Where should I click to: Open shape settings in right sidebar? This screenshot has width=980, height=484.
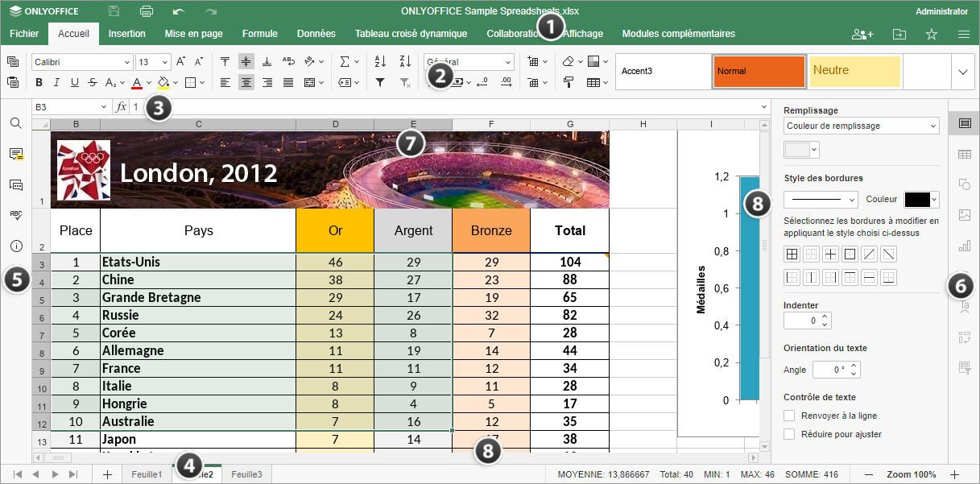[x=964, y=184]
